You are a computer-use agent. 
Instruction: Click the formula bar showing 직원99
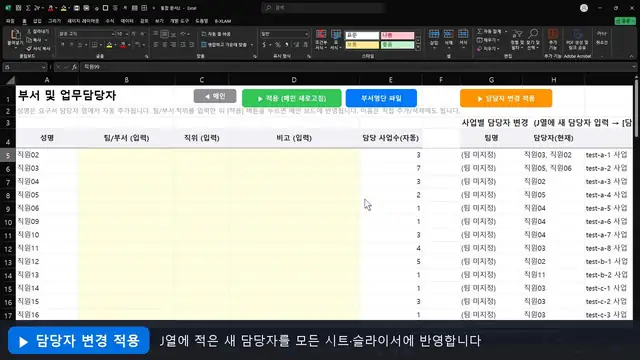(357, 67)
